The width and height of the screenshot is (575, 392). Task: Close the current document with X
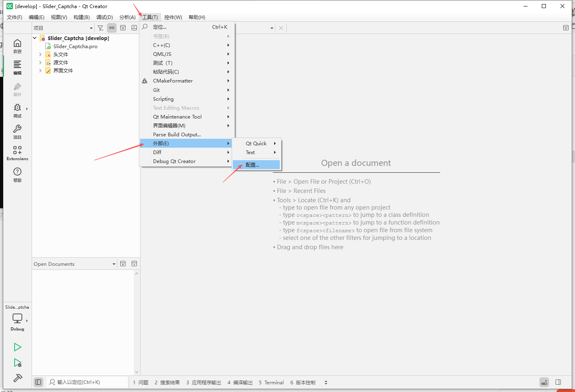click(281, 28)
